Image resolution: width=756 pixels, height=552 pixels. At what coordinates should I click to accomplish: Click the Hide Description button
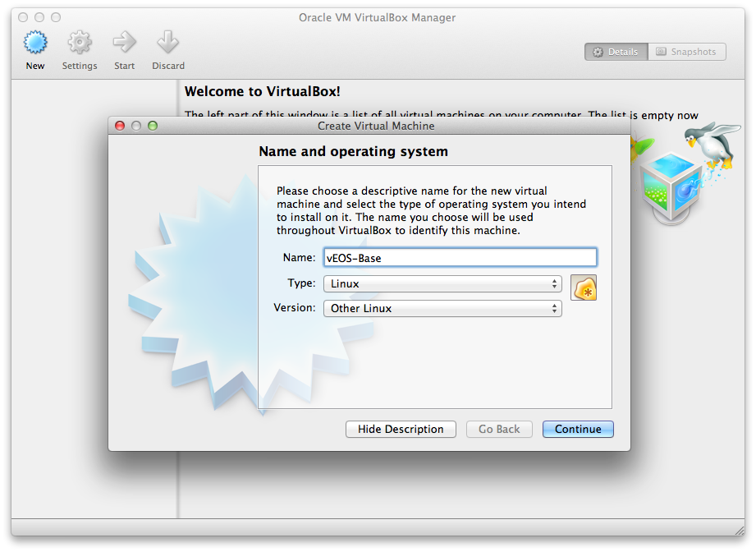coord(401,429)
